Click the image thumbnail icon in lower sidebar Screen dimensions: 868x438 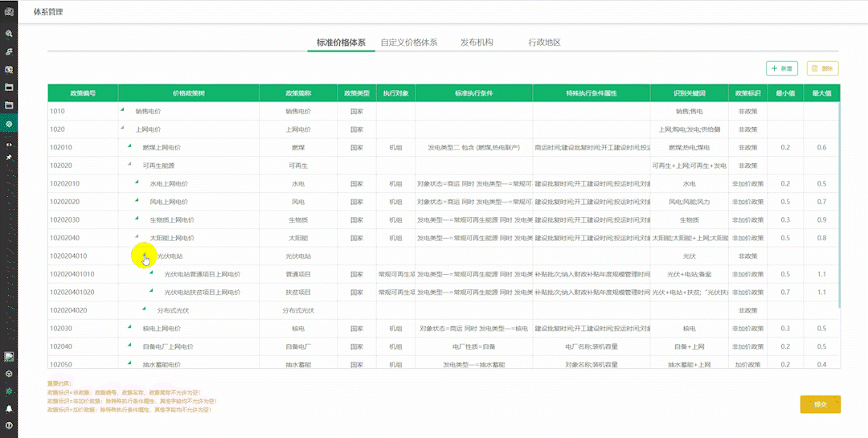tap(9, 356)
